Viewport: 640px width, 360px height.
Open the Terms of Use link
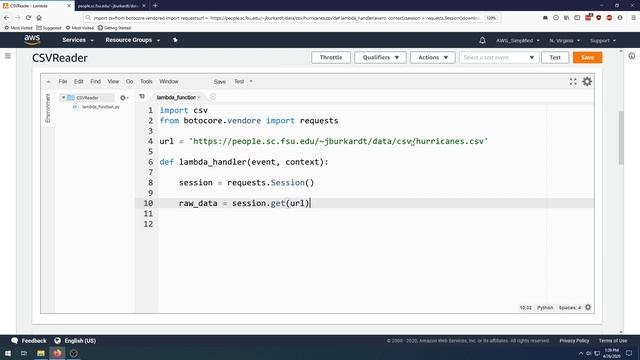tap(613, 340)
